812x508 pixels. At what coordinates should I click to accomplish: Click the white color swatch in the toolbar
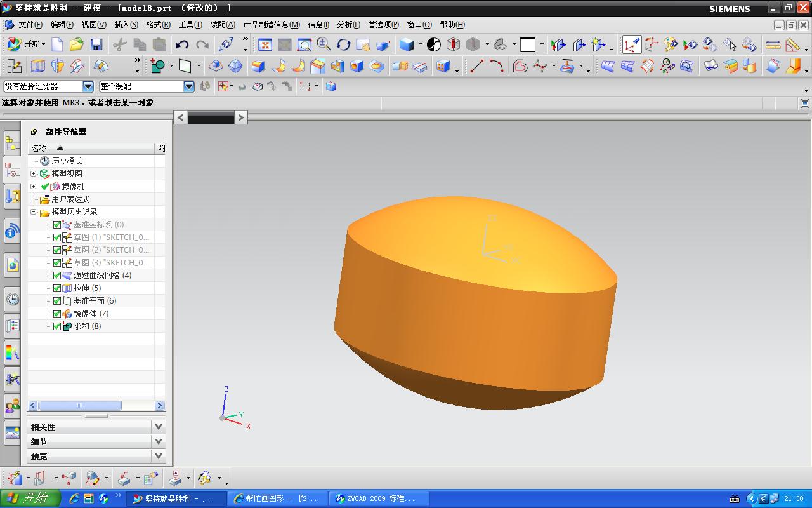pyautogui.click(x=528, y=44)
